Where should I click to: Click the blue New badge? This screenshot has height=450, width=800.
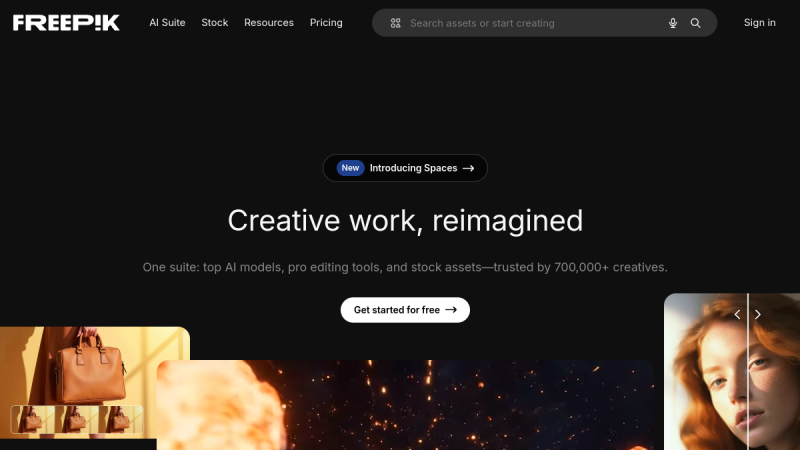tap(350, 168)
